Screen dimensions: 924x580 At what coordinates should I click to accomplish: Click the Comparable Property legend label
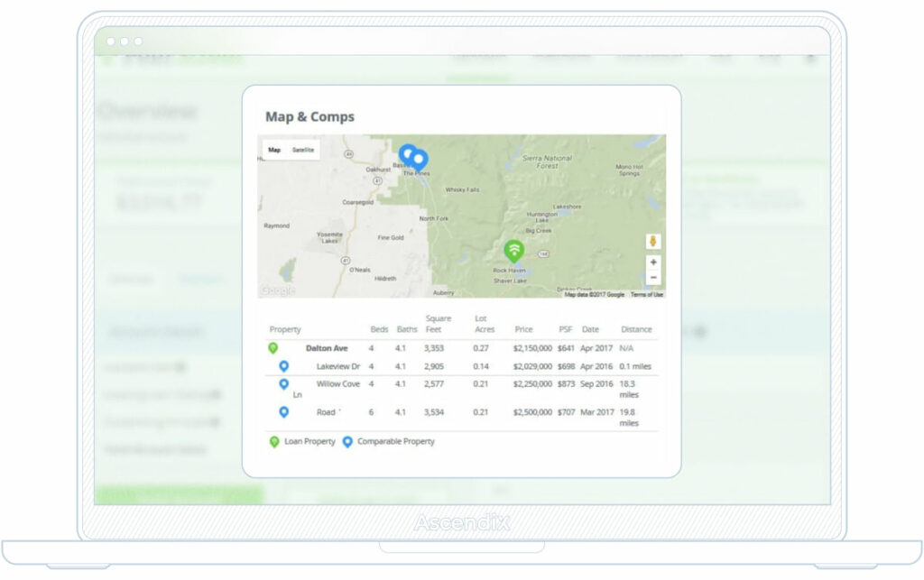point(396,442)
